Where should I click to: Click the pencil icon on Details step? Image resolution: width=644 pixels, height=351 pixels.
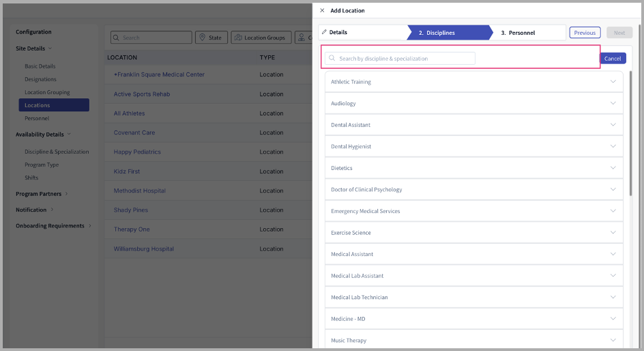pos(325,32)
